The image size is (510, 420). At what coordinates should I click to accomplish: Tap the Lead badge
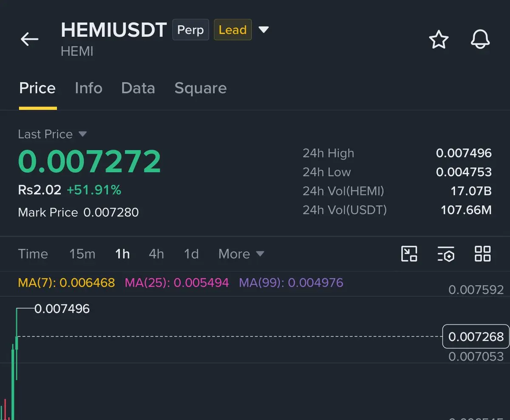232,30
